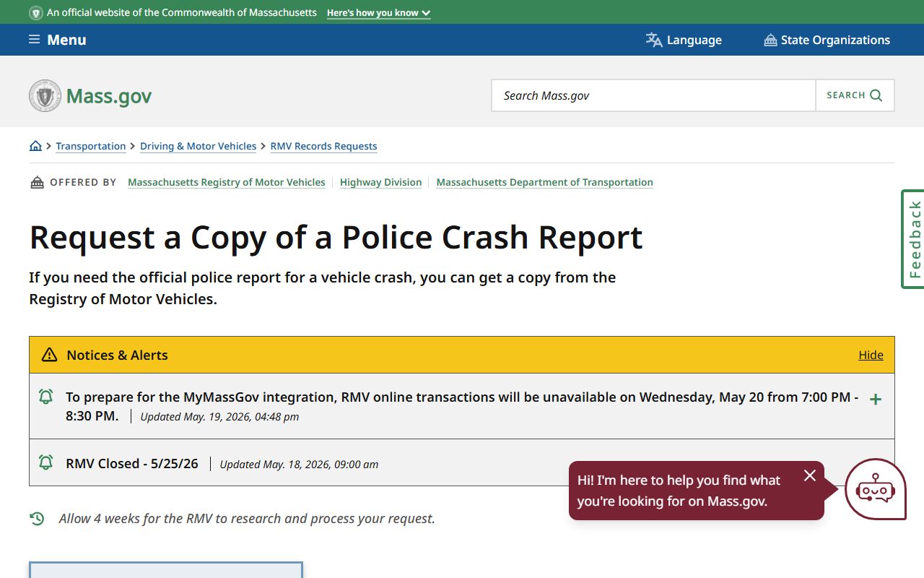This screenshot has height=578, width=924.
Task: Click bell icon beside MyMassGov alert
Action: click(x=45, y=397)
